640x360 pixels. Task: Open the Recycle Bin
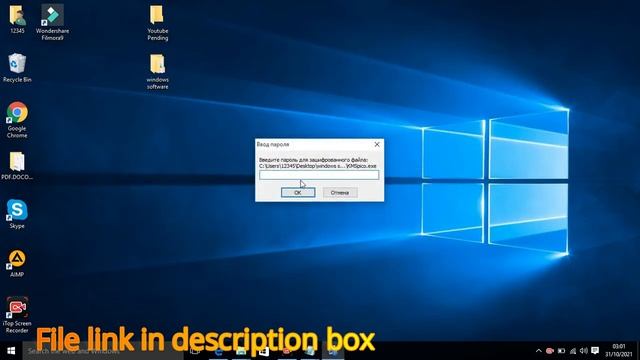click(17, 68)
